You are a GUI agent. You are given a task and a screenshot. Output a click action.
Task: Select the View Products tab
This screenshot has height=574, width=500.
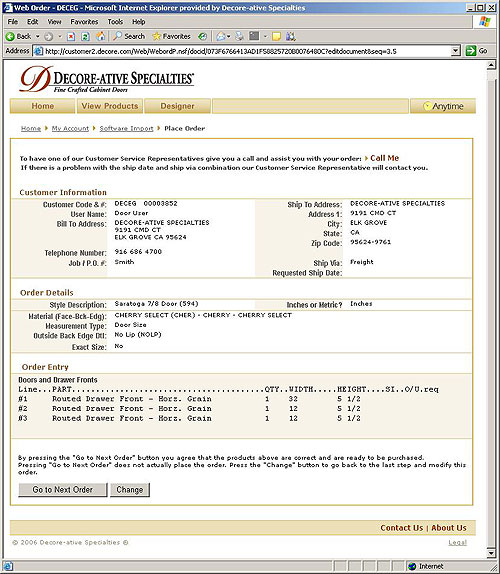pos(110,106)
